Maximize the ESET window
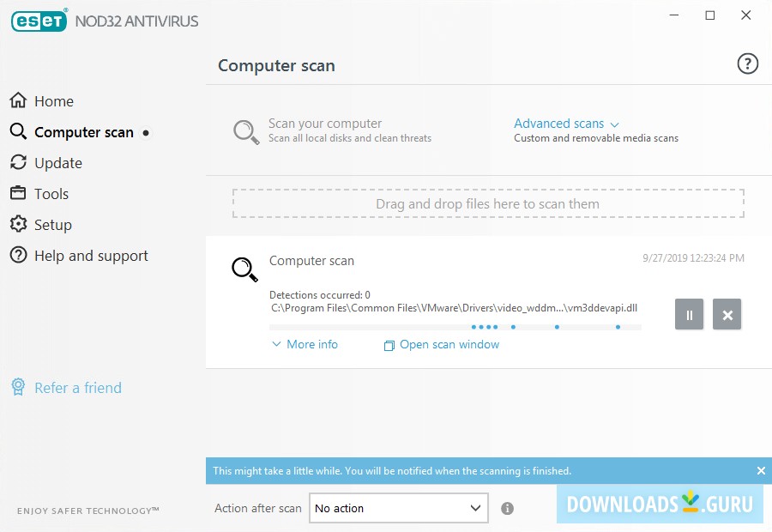 click(x=710, y=15)
